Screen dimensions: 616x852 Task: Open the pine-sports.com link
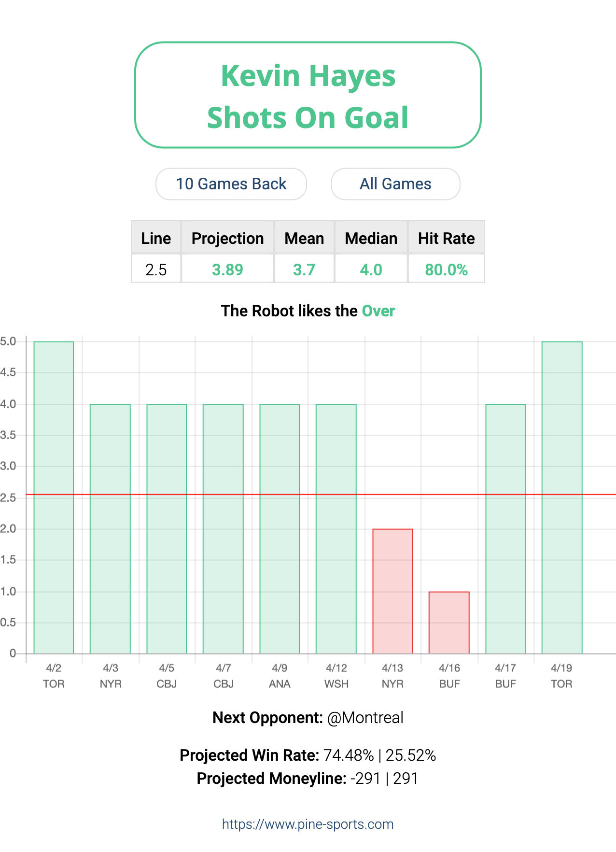(x=308, y=824)
